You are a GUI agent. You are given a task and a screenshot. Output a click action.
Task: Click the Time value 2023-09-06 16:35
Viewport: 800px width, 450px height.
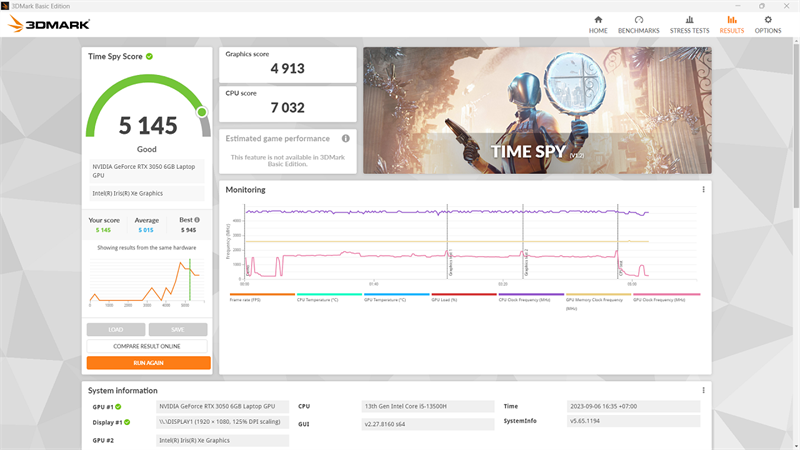click(x=633, y=407)
